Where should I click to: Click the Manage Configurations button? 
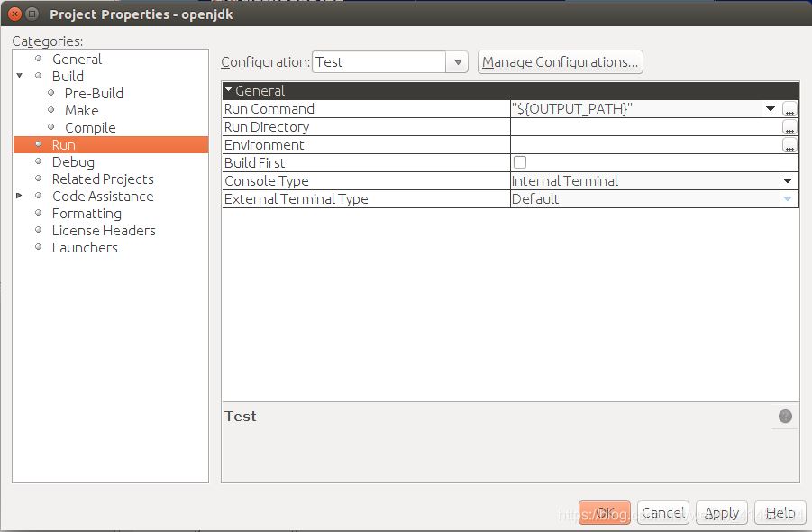(x=560, y=62)
